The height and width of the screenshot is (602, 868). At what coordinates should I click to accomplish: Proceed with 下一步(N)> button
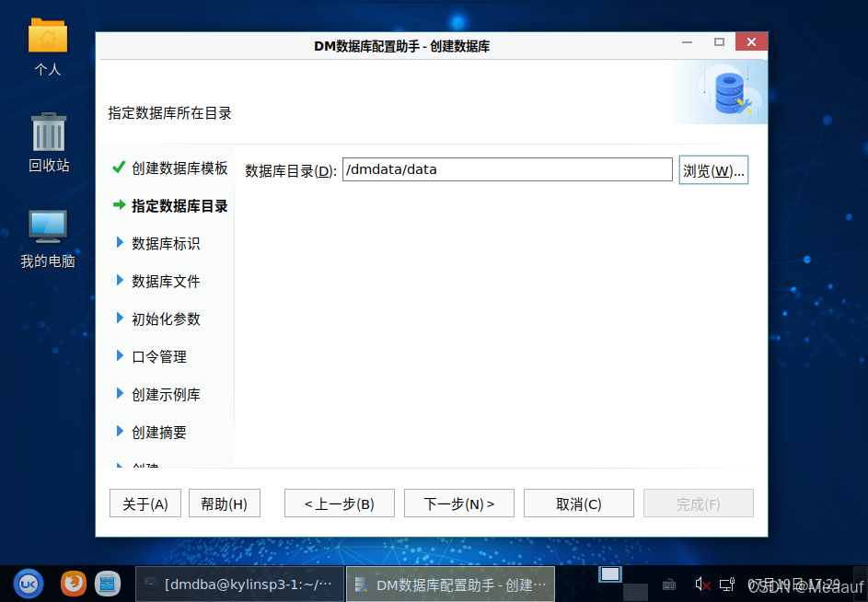point(459,504)
